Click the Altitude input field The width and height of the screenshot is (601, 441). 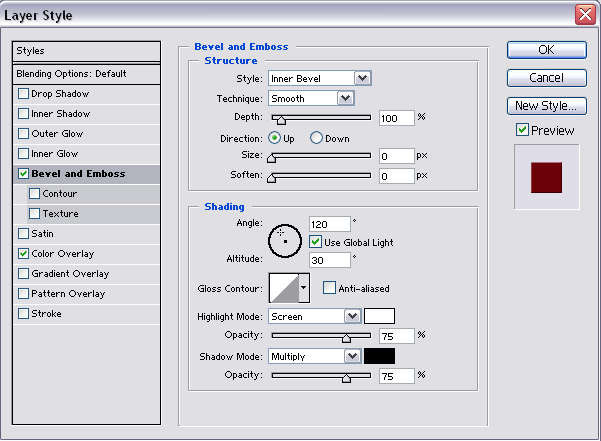click(x=329, y=259)
